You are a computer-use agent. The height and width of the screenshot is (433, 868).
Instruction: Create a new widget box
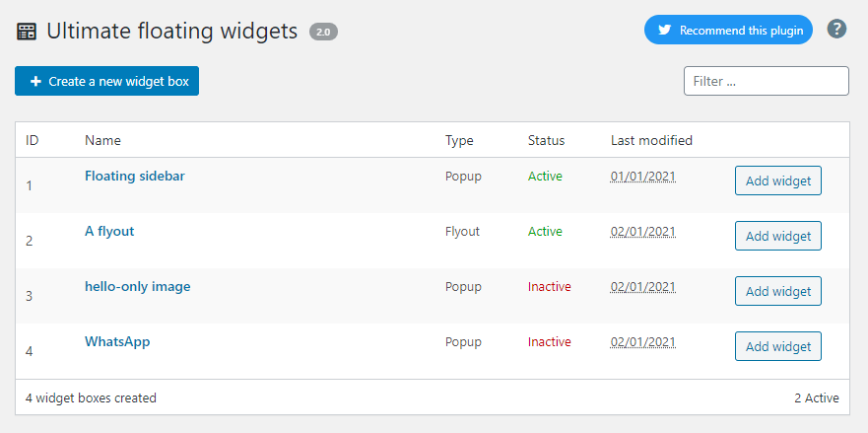click(x=106, y=81)
